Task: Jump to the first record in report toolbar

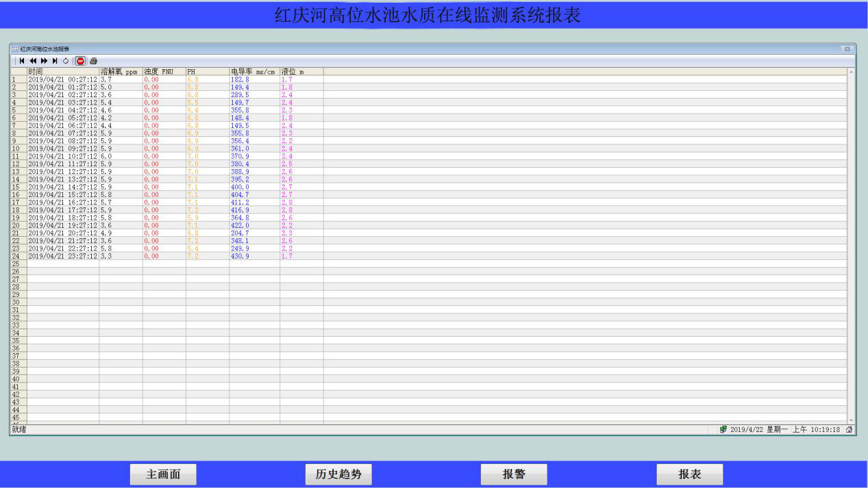Action: [x=22, y=61]
